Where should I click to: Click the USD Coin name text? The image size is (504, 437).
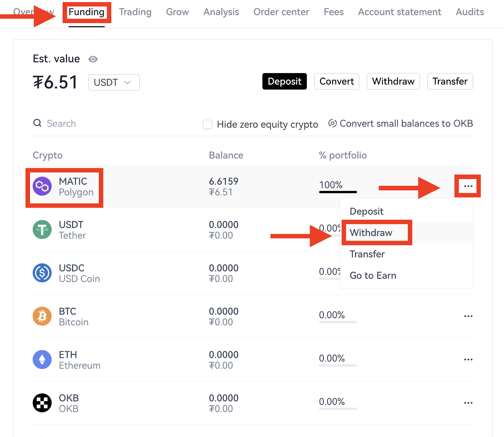tap(79, 279)
